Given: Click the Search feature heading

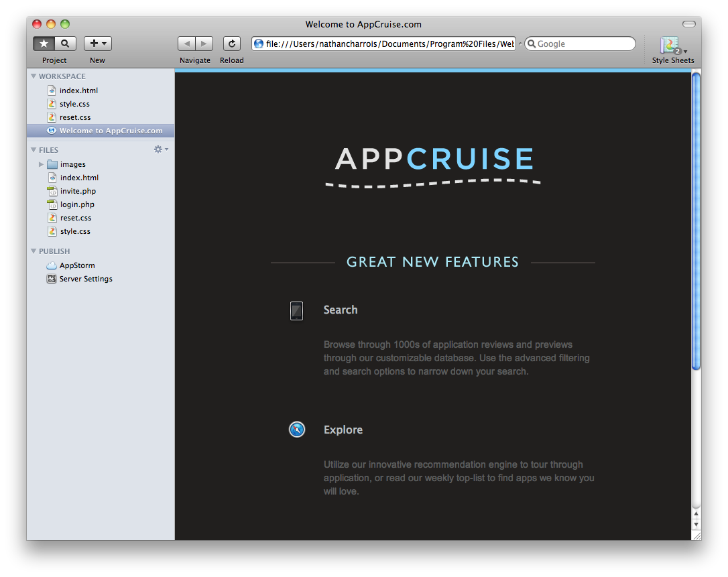Looking at the screenshot, I should point(341,310).
